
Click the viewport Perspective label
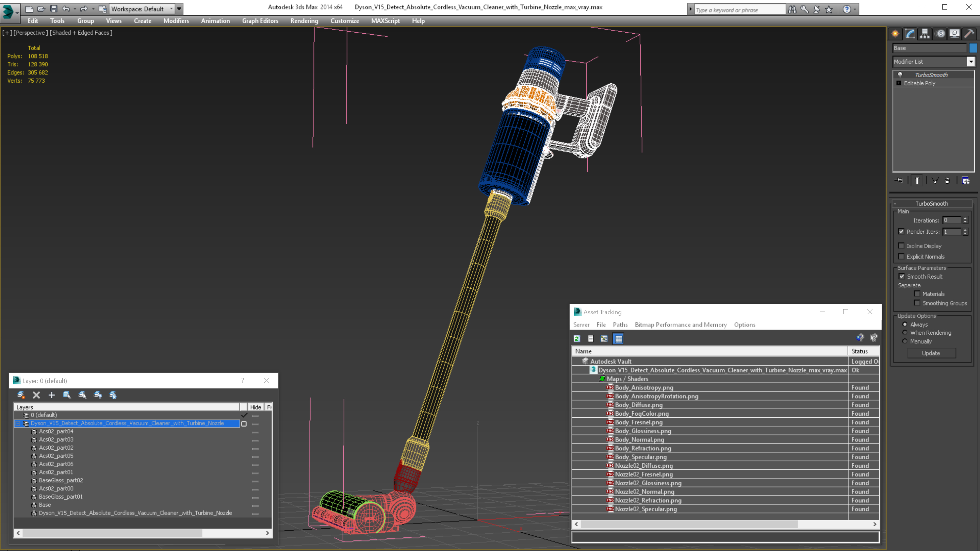(x=30, y=33)
